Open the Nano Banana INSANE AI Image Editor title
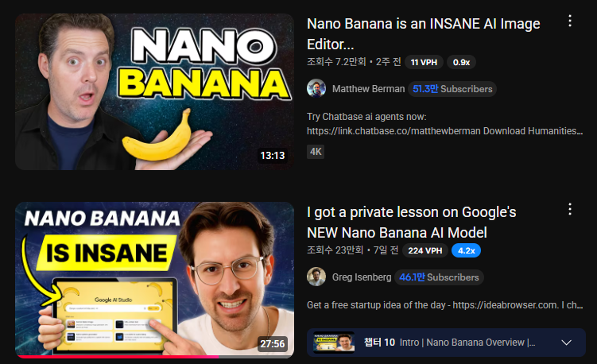597x364 pixels. pos(423,34)
